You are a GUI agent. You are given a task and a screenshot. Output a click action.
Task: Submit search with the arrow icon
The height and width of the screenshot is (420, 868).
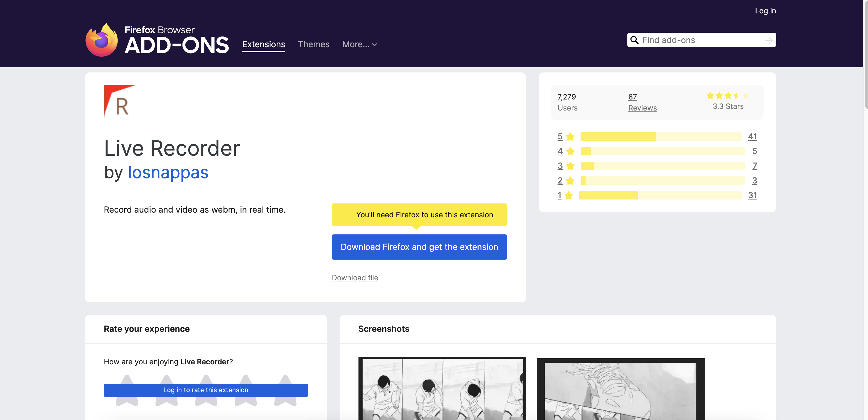(x=768, y=40)
